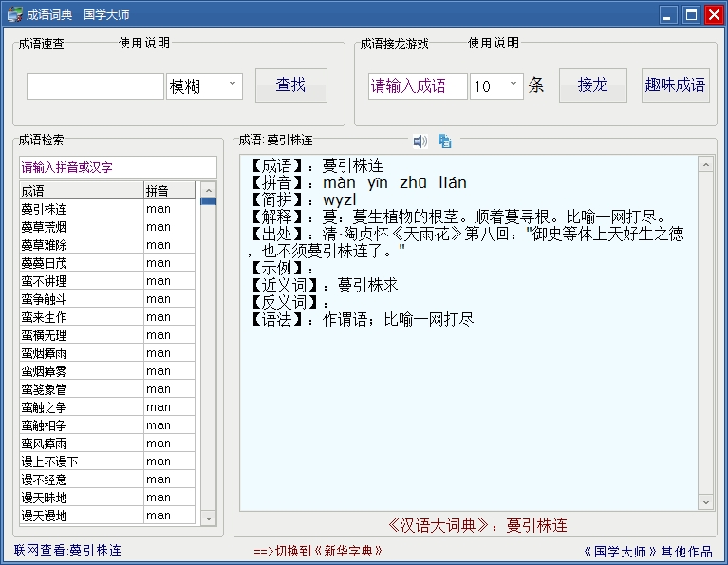
Task: Copy idiom details with the copy icon
Action: [x=445, y=141]
